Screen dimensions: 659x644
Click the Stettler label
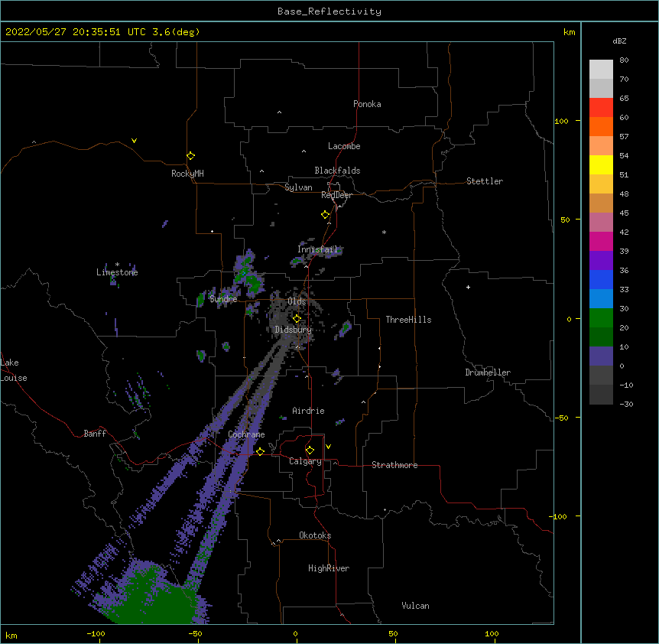(x=485, y=181)
